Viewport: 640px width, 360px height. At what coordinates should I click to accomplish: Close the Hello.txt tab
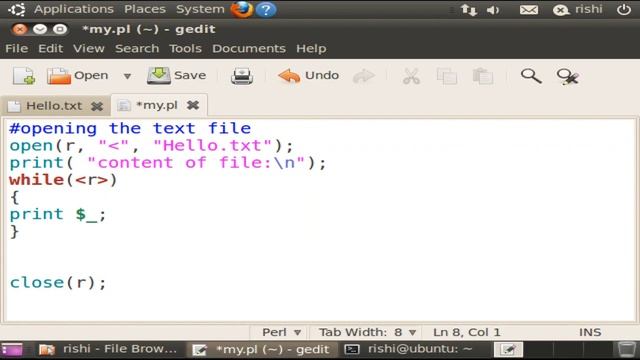click(x=97, y=107)
